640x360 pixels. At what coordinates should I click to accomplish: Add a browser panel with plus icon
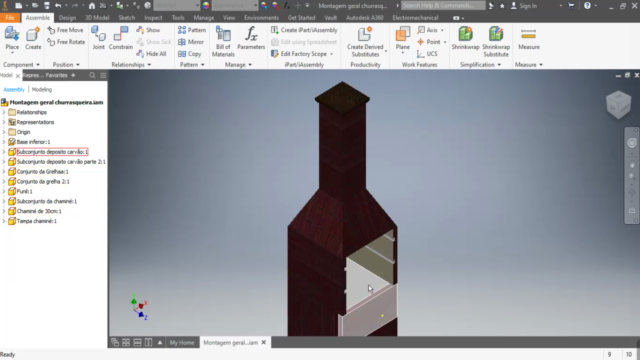point(73,75)
